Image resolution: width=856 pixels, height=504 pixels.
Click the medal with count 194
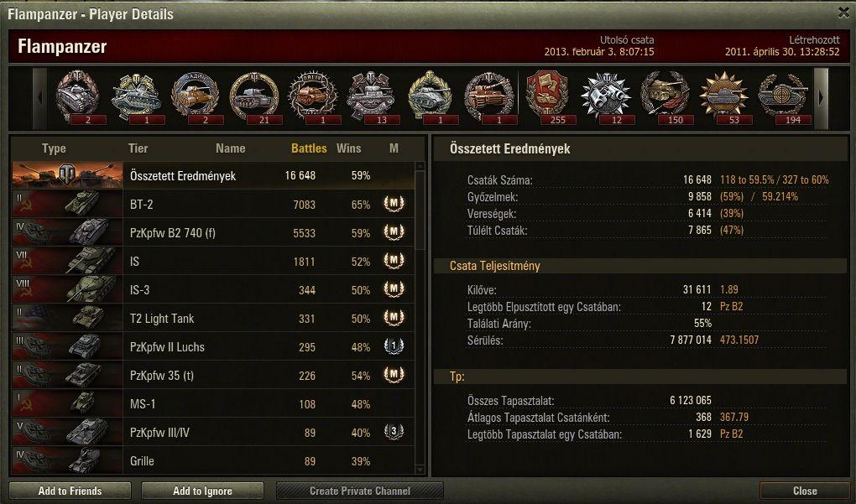(x=783, y=95)
